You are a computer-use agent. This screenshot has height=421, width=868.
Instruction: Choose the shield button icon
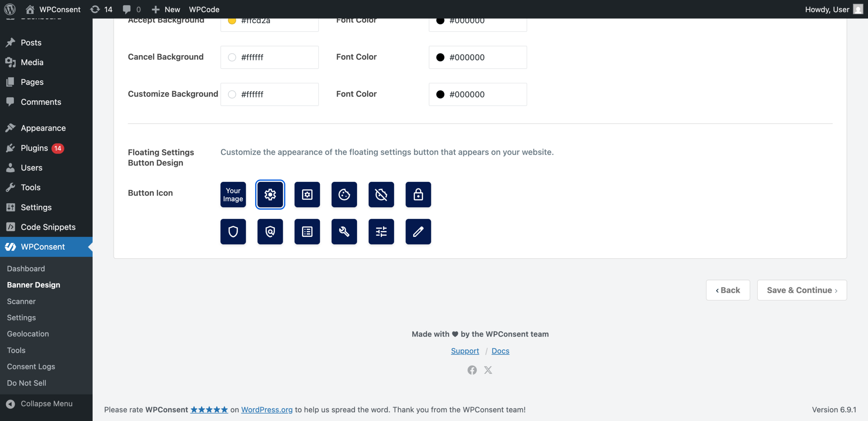pyautogui.click(x=233, y=231)
